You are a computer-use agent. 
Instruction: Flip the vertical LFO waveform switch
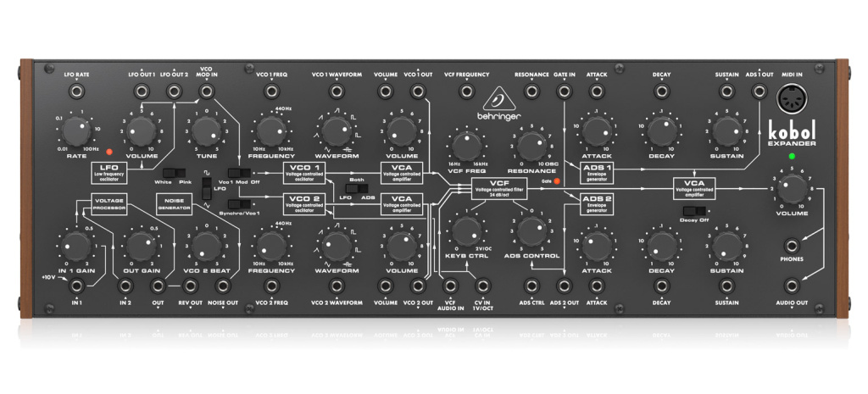207,190
